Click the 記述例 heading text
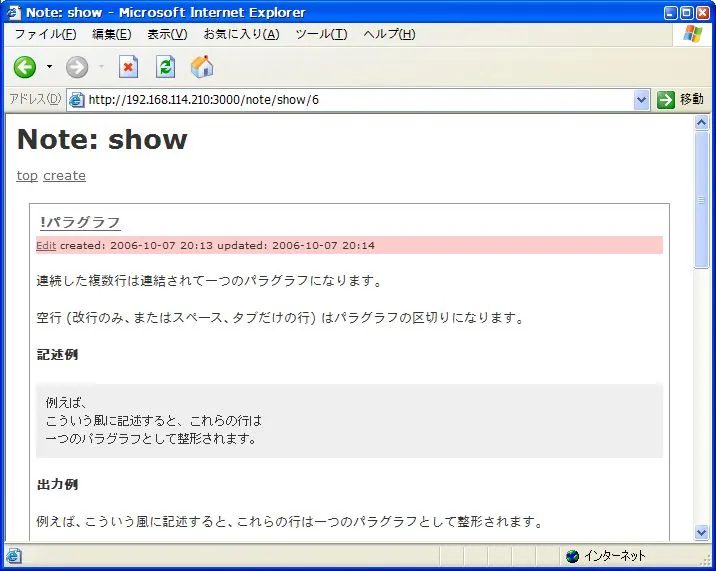 57,354
